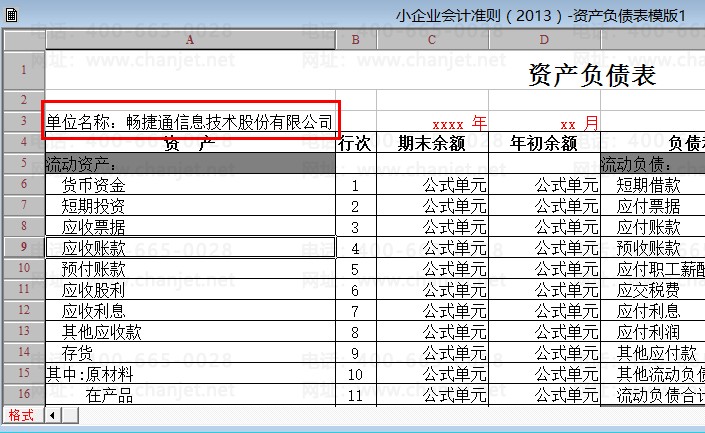Click 期末余额 formula cell for 货币资金
This screenshot has width=705, height=433.
pos(433,185)
